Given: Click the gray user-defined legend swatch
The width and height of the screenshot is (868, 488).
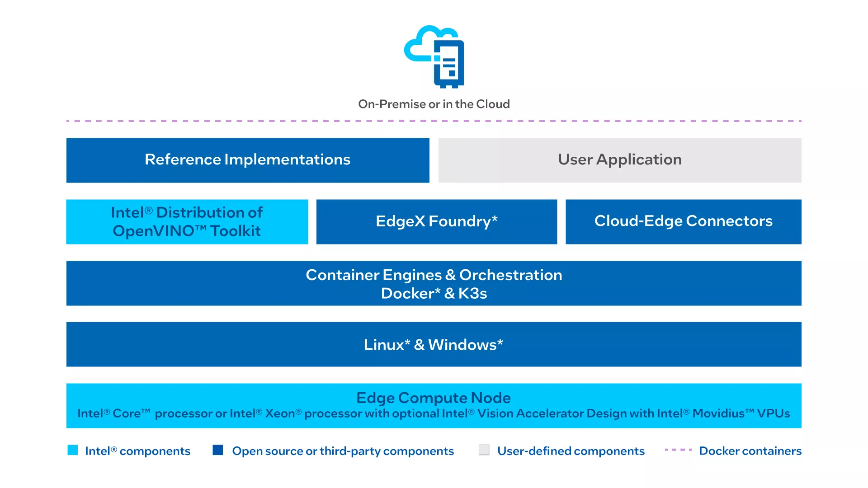Looking at the screenshot, I should (x=484, y=450).
